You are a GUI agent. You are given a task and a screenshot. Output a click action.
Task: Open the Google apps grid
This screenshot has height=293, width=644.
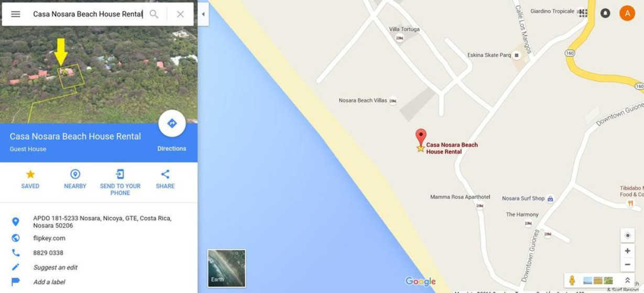click(583, 13)
